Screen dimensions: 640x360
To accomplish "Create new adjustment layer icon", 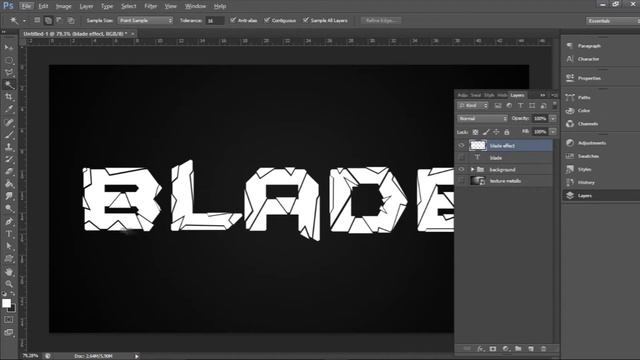I will (506, 349).
